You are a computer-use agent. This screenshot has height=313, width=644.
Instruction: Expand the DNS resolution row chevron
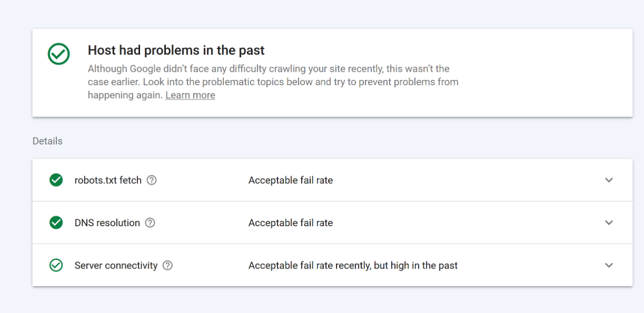(609, 222)
